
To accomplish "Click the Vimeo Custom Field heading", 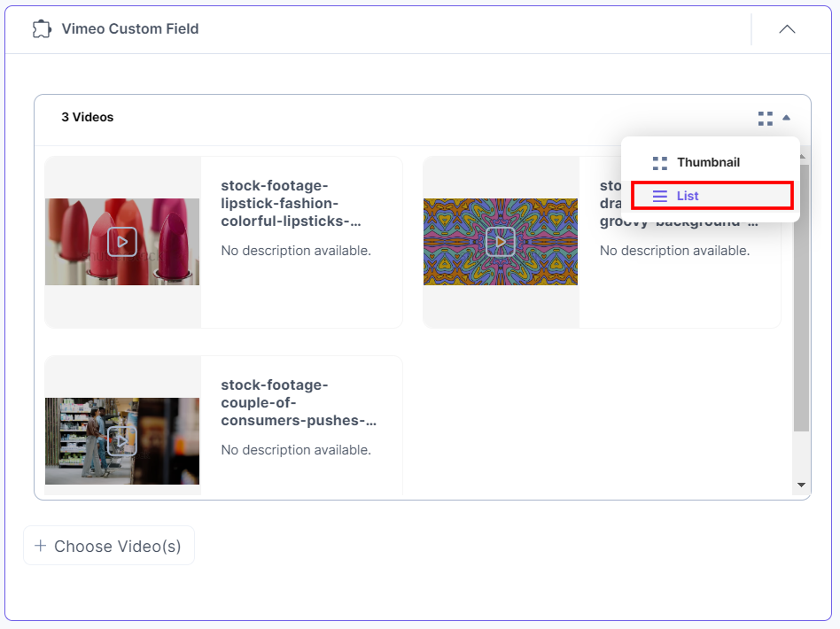I will click(x=130, y=29).
